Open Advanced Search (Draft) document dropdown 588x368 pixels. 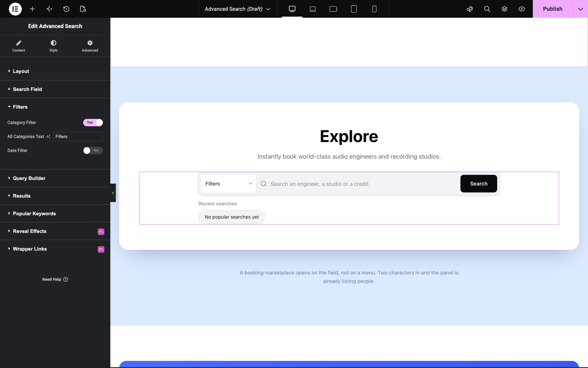[237, 9]
